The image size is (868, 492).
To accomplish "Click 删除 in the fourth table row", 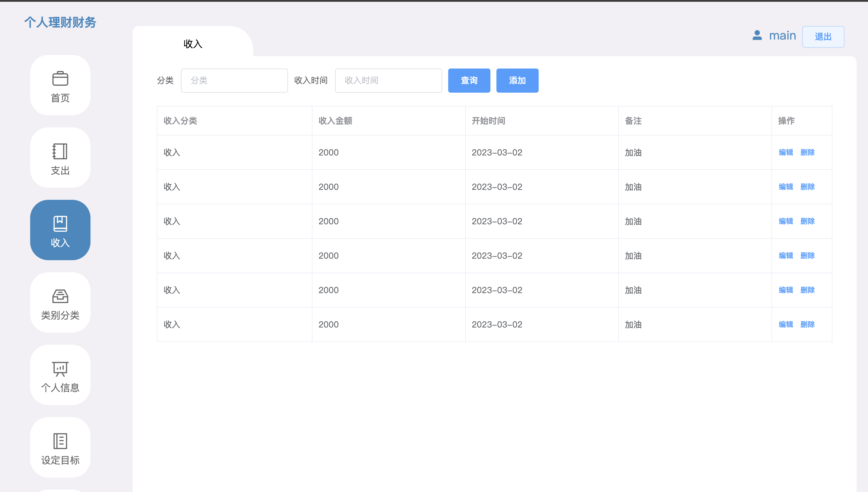I will [808, 256].
